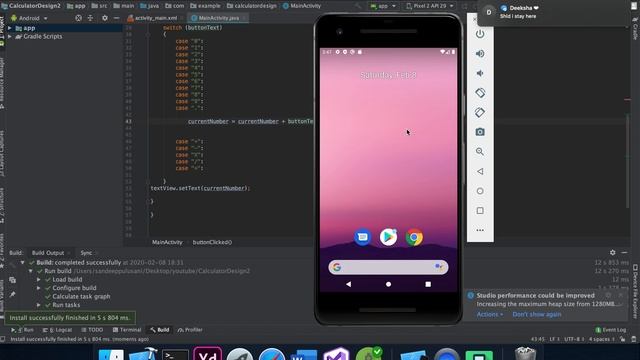Expand the Run tasks node
This screenshot has width=640, height=360.
39,305
